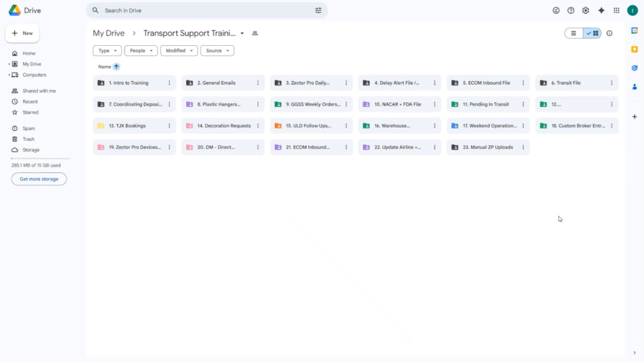Viewport: 644px width, 362px height.
Task: Click the Gemini sparkle icon
Action: [601, 11]
